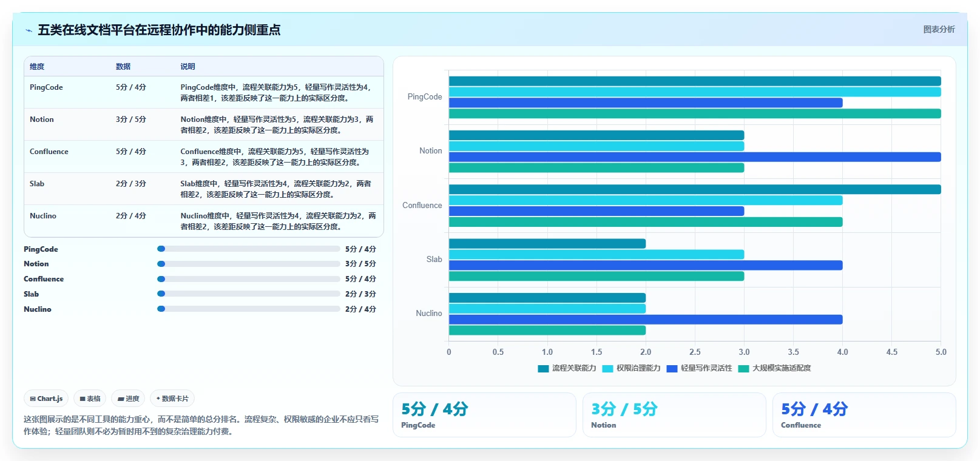The height and width of the screenshot is (461, 980).
Task: Click the summary paragraph below the tags
Action: click(201, 425)
